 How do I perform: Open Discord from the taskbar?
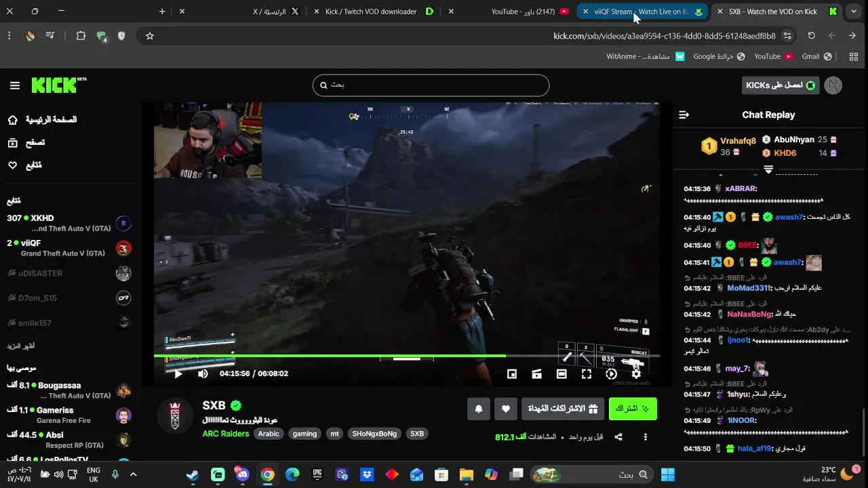pos(243,474)
